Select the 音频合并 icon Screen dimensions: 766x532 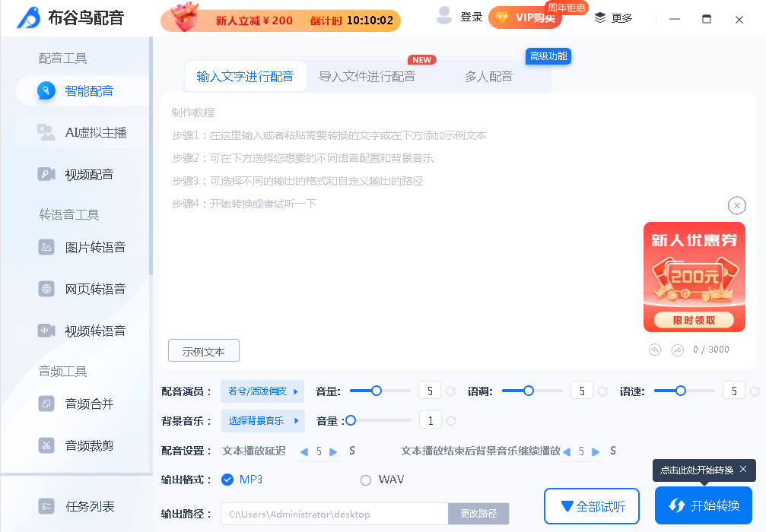(46, 404)
